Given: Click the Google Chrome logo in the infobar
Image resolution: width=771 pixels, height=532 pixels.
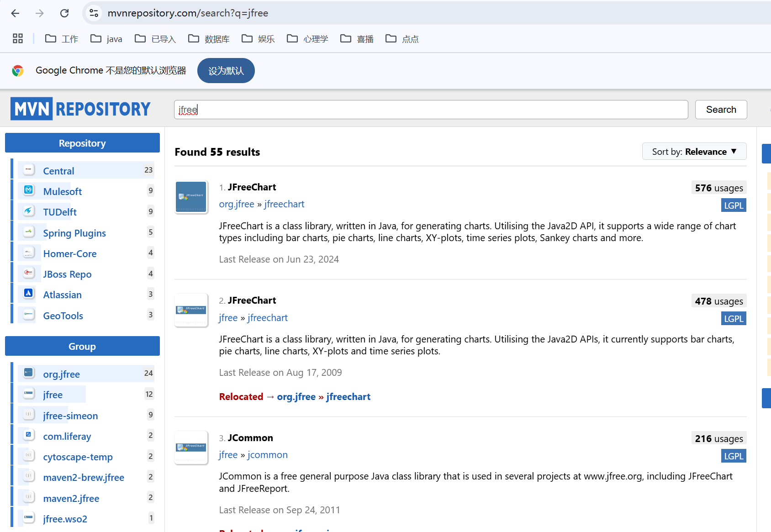Looking at the screenshot, I should point(18,71).
